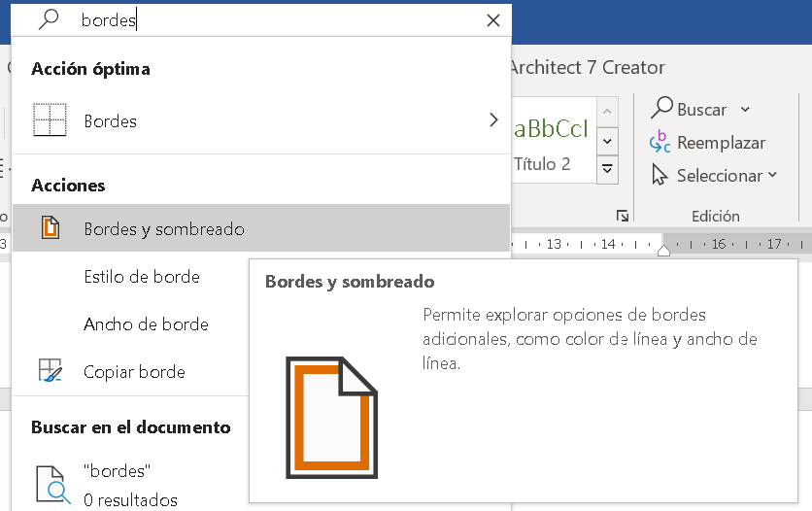Image resolution: width=812 pixels, height=511 pixels.
Task: Clear the search box with the X icon
Action: [x=493, y=20]
